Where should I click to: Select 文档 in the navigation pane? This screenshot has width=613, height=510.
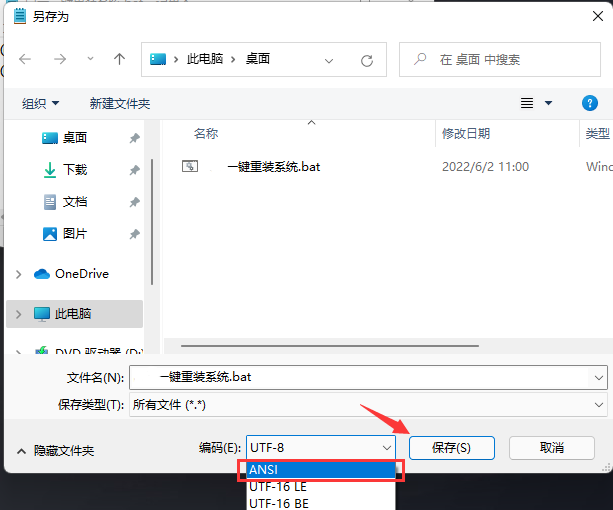pos(75,202)
